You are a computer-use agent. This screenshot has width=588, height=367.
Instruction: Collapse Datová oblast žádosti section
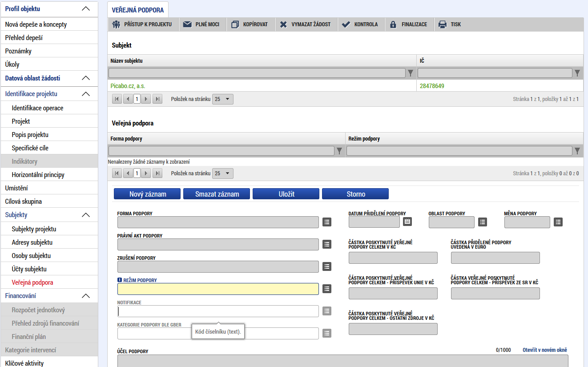pyautogui.click(x=86, y=78)
